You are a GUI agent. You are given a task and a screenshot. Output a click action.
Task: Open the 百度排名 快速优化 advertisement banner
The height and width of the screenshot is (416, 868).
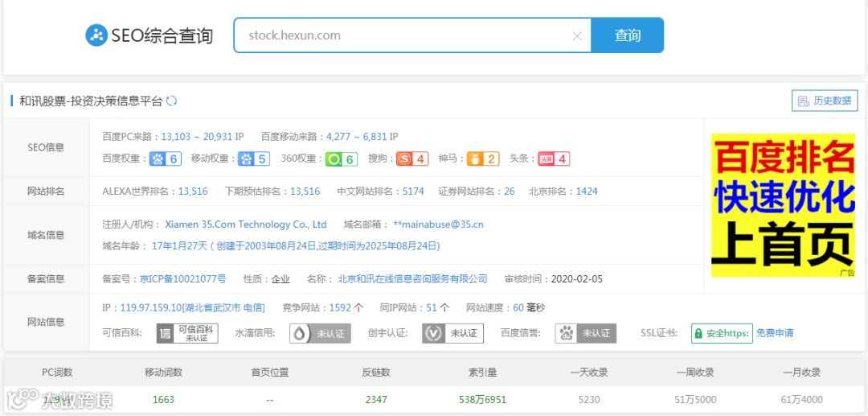pos(783,205)
